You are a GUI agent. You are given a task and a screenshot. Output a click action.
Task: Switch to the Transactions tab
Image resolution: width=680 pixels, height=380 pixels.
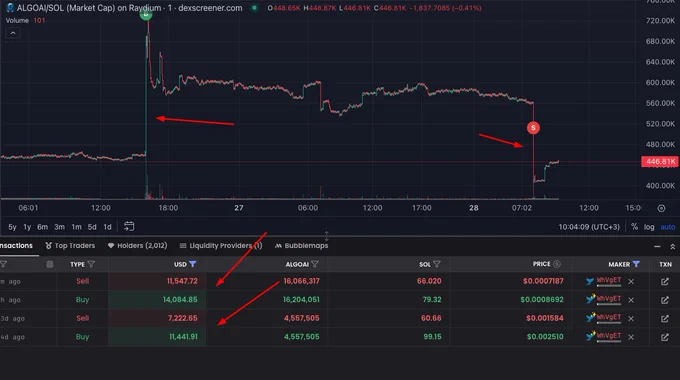16,246
